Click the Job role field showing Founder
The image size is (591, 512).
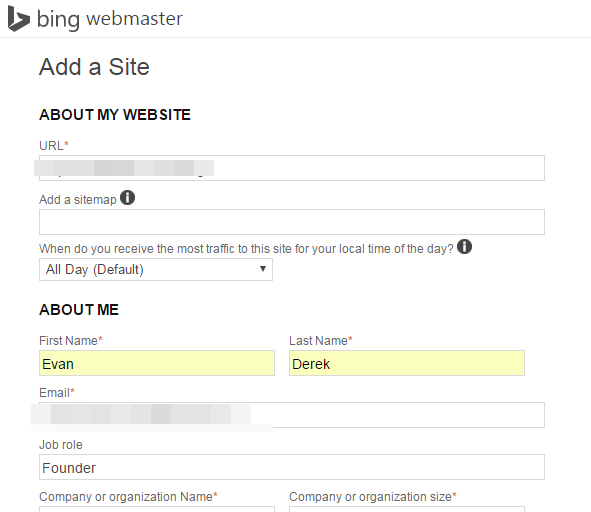pos(292,467)
